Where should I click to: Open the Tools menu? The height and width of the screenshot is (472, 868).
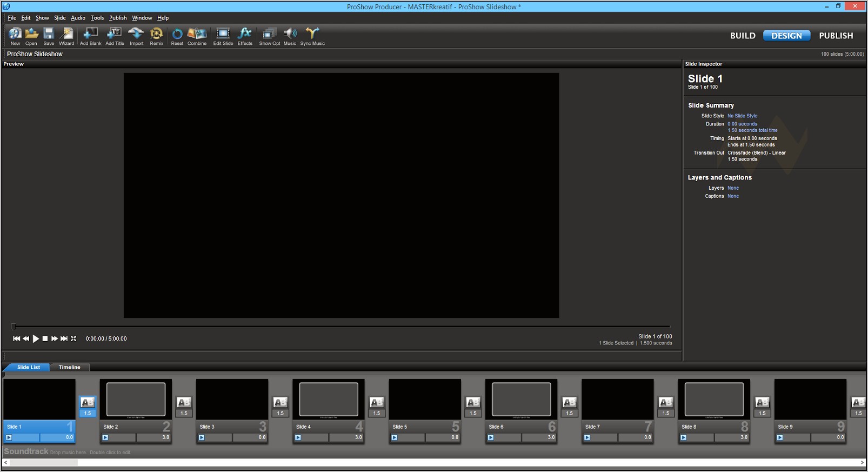97,18
